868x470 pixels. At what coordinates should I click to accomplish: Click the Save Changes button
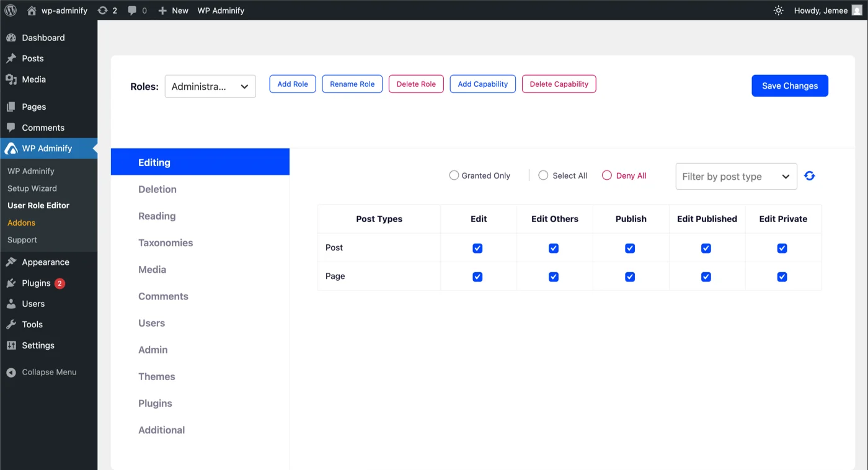[789, 86]
